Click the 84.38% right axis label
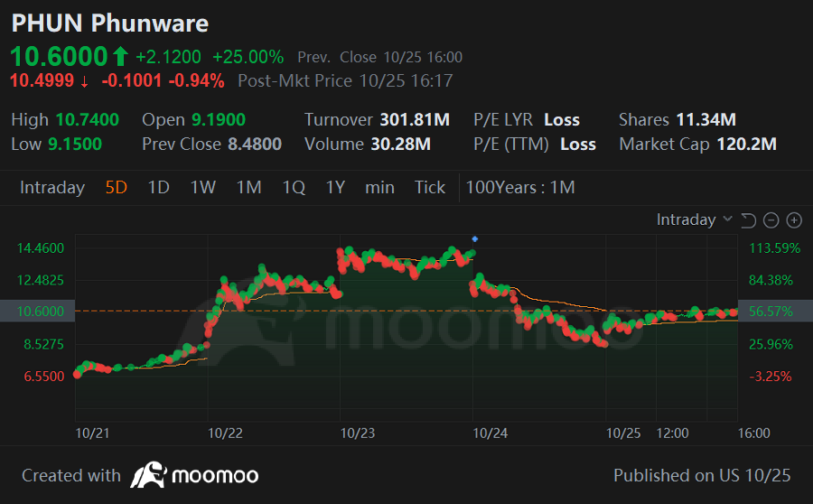Screen dimensions: 813x504 tap(771, 280)
